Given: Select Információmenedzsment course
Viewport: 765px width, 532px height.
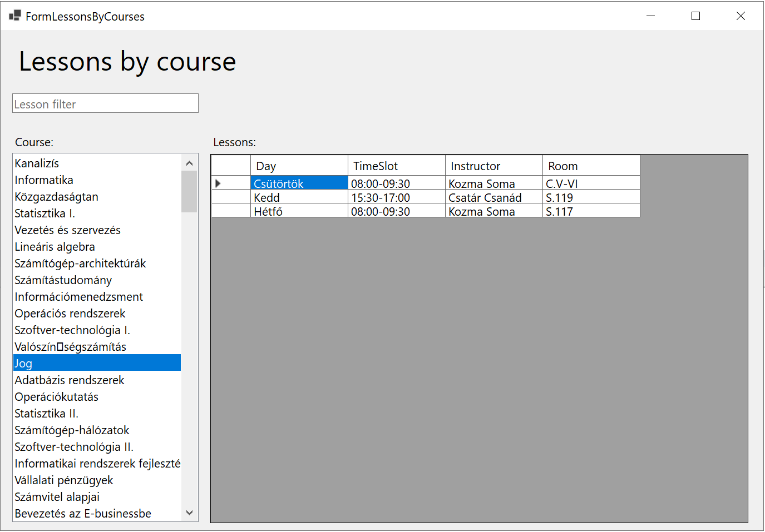Looking at the screenshot, I should point(97,296).
